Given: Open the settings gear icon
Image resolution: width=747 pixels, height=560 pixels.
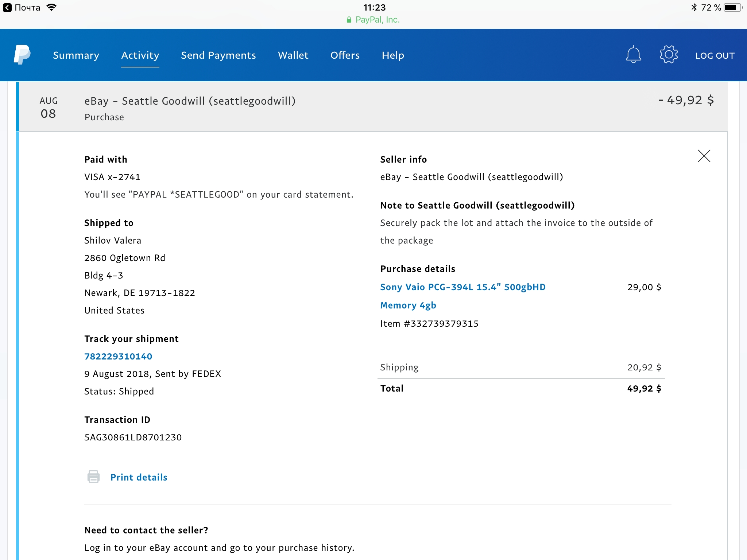Looking at the screenshot, I should click(x=669, y=55).
